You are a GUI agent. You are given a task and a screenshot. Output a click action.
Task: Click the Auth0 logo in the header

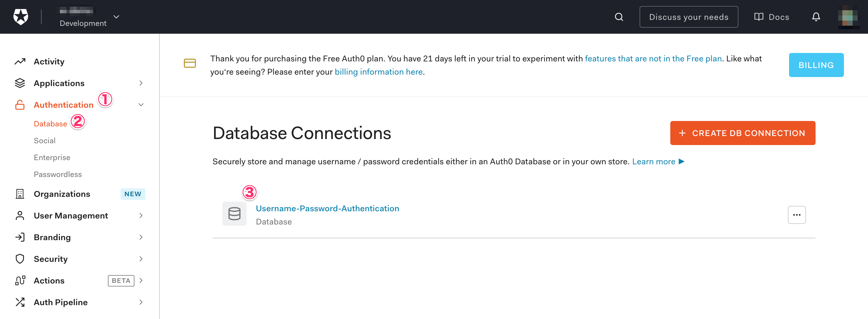click(20, 17)
